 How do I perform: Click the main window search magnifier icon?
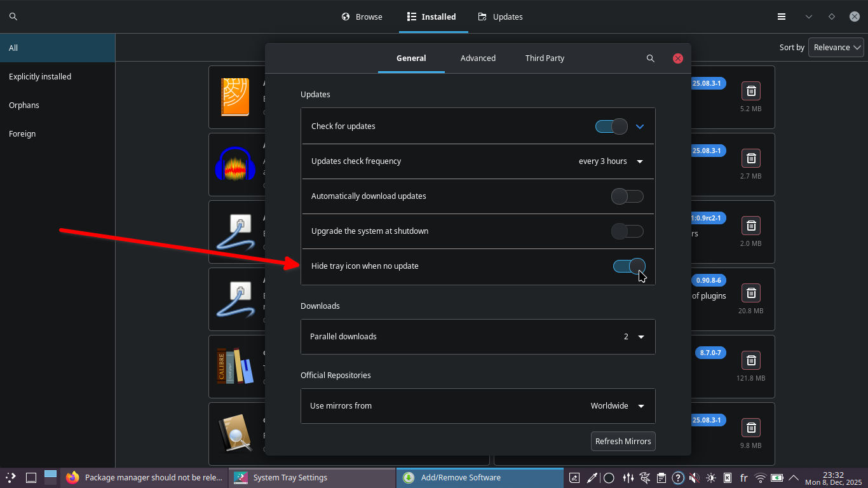13,17
